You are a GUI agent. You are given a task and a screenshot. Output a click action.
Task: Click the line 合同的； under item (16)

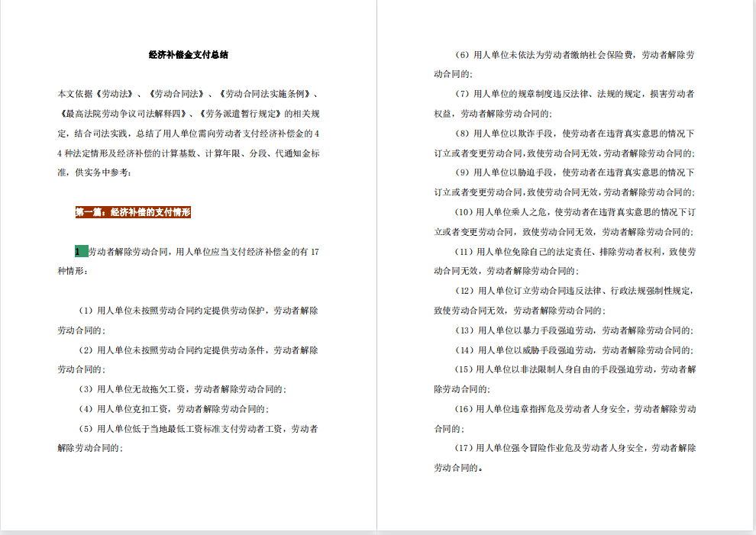[x=449, y=429]
